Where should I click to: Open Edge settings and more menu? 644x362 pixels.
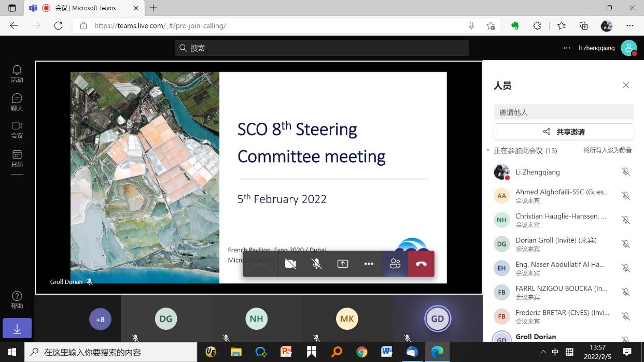629,25
